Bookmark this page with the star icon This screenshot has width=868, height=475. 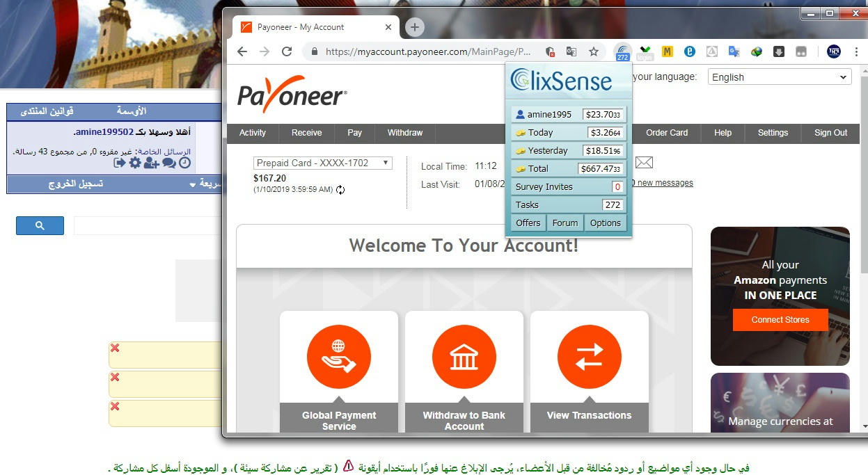click(x=594, y=51)
